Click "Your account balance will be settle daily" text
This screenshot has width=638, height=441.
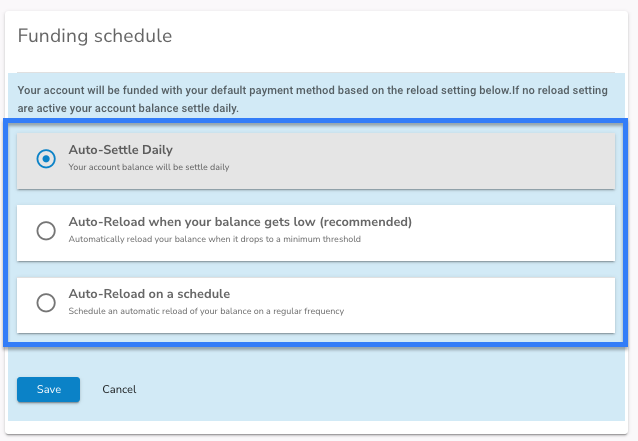pyautogui.click(x=149, y=167)
